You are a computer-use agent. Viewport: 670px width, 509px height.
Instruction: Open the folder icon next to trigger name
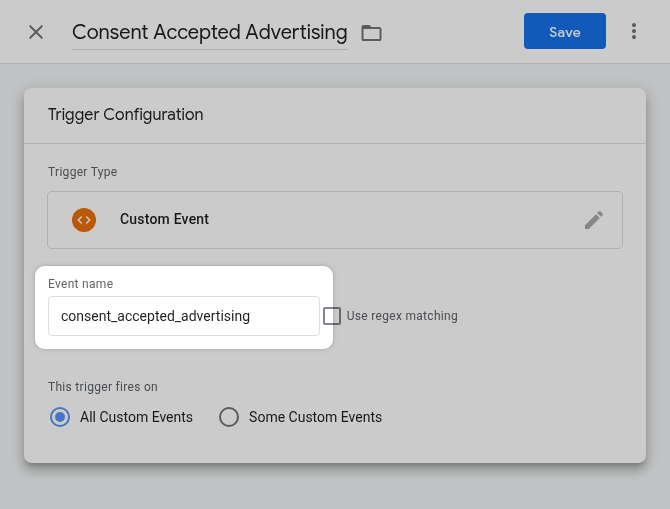pos(371,33)
